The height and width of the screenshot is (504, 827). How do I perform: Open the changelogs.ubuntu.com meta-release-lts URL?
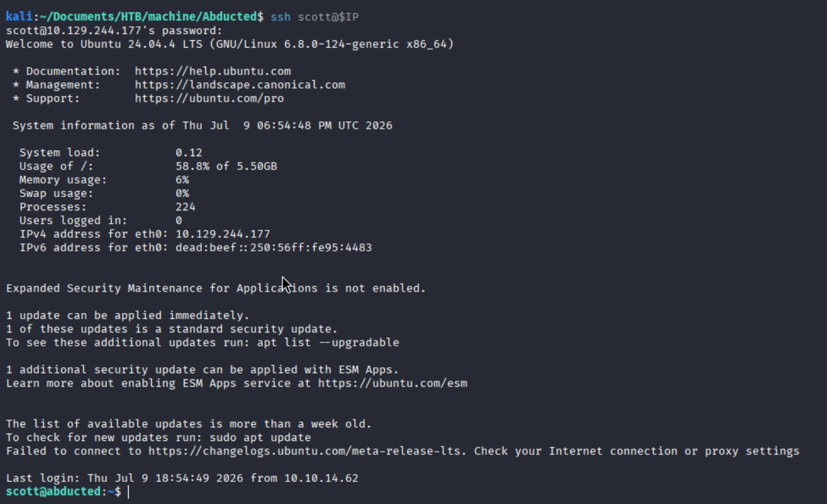point(308,451)
